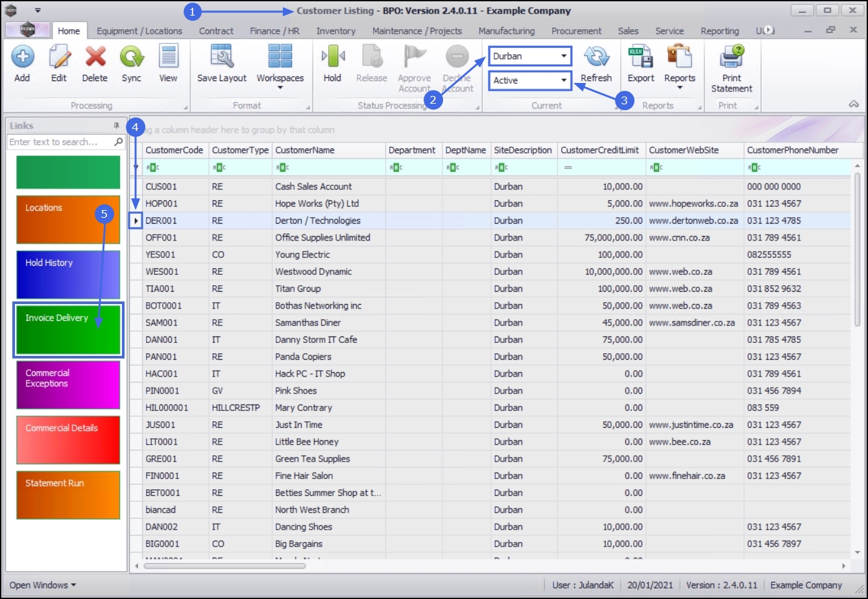Image resolution: width=868 pixels, height=599 pixels.
Task: Expand the Workspaces dropdown
Action: click(280, 88)
